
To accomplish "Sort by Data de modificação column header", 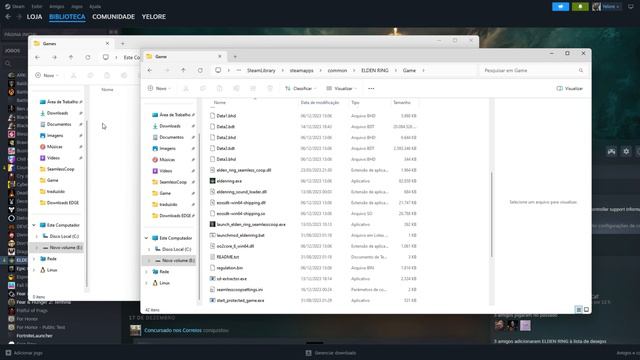I will point(320,102).
